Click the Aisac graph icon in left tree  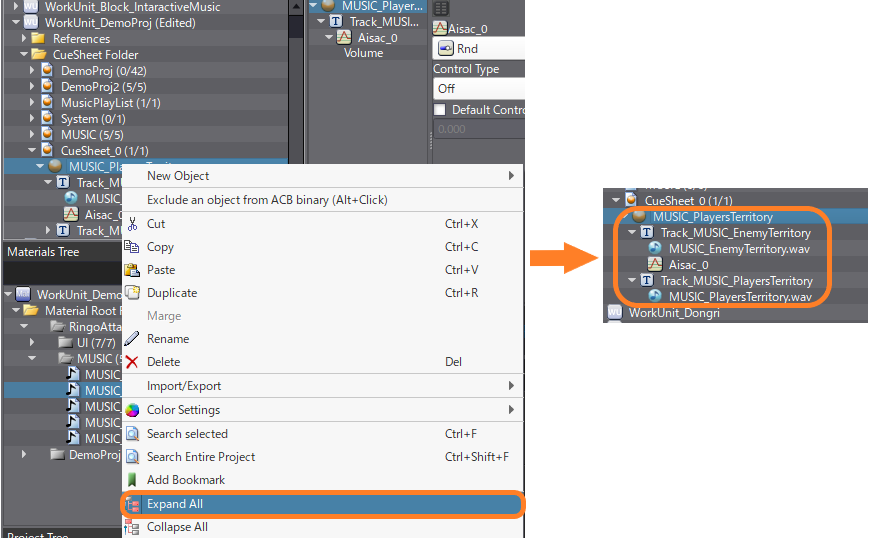[x=71, y=214]
